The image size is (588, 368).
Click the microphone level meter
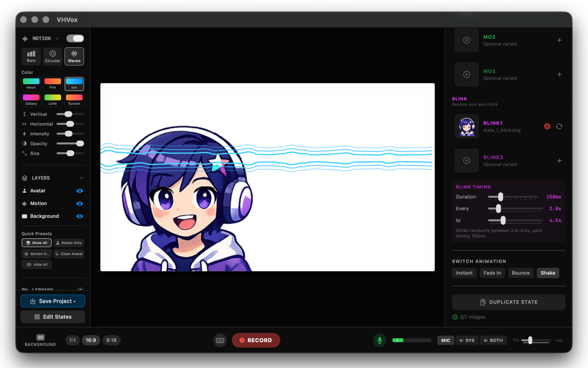click(x=412, y=340)
